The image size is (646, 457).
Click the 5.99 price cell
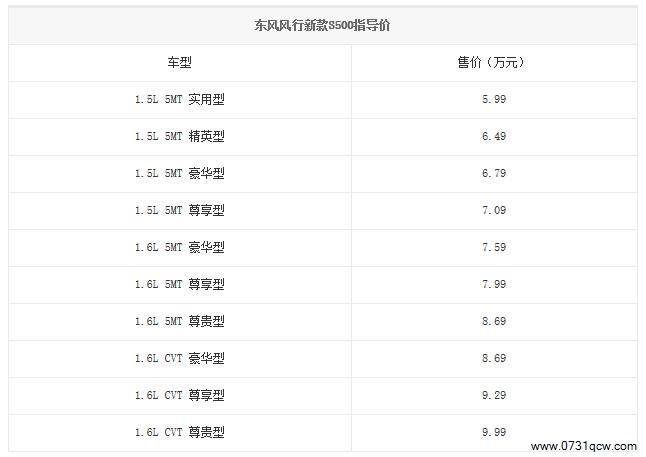(492, 100)
